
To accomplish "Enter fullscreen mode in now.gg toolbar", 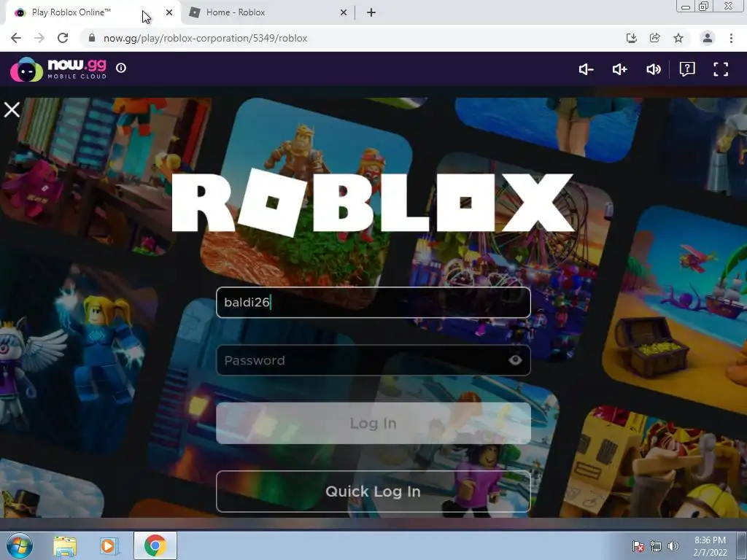I will (721, 69).
